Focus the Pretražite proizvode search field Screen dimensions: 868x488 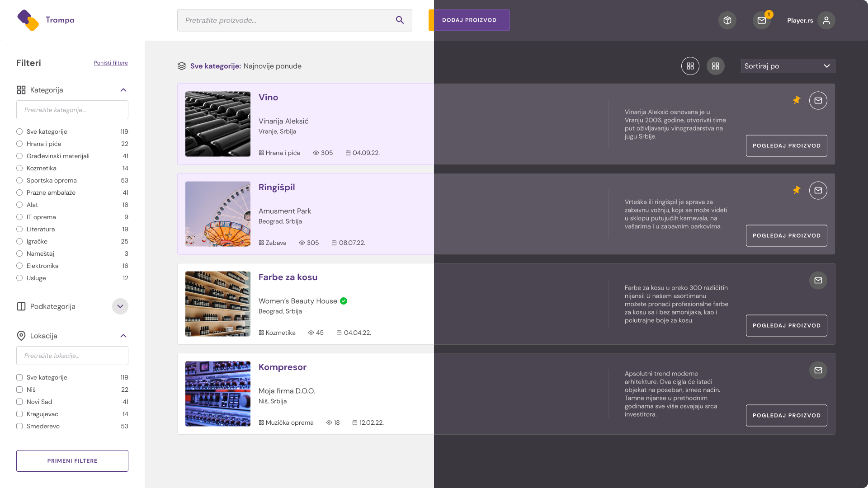294,20
